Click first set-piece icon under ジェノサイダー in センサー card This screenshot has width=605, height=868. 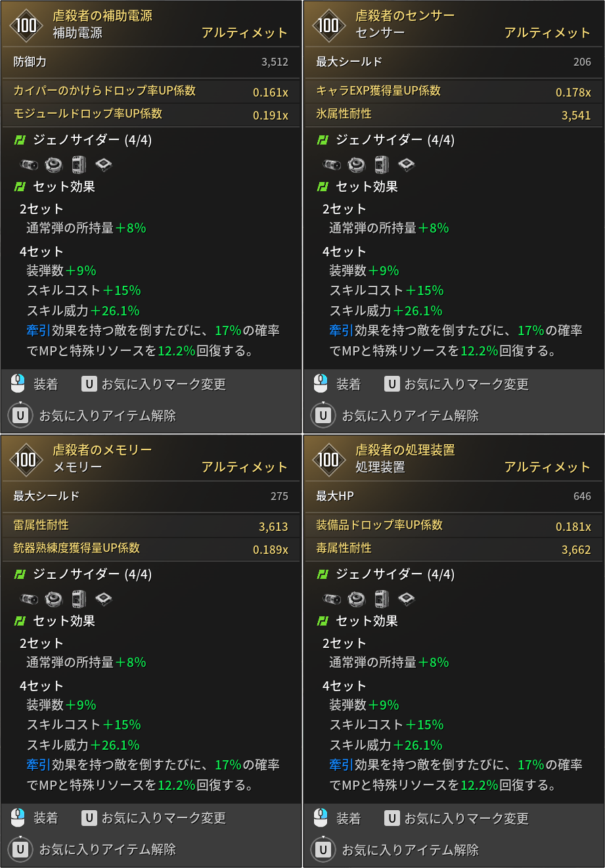click(332, 164)
